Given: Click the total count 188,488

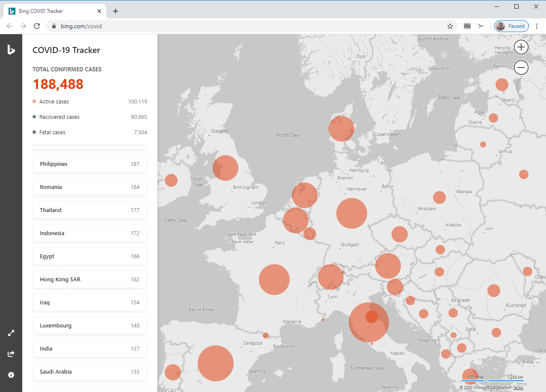Looking at the screenshot, I should point(58,84).
